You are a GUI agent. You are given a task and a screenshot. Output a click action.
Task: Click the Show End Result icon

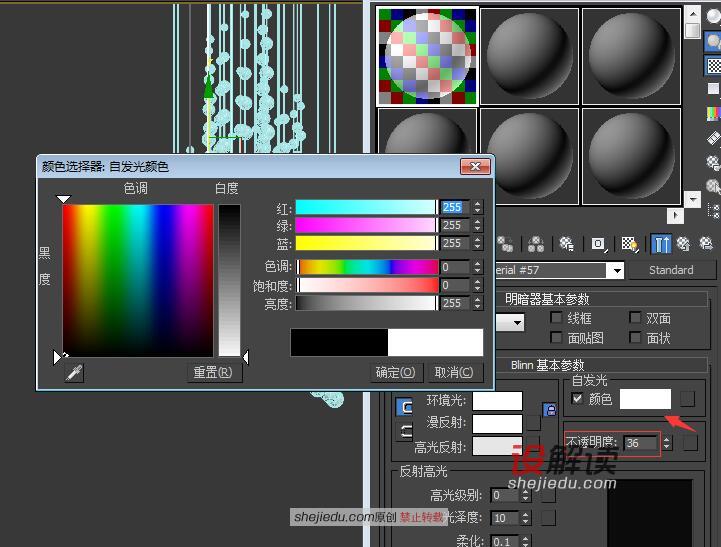661,244
